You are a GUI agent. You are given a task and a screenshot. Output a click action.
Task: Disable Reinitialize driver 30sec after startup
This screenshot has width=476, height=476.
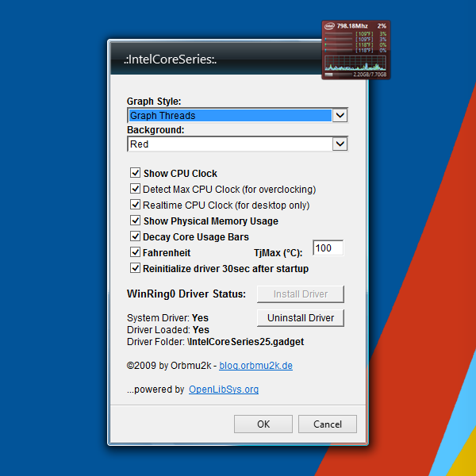click(x=135, y=268)
